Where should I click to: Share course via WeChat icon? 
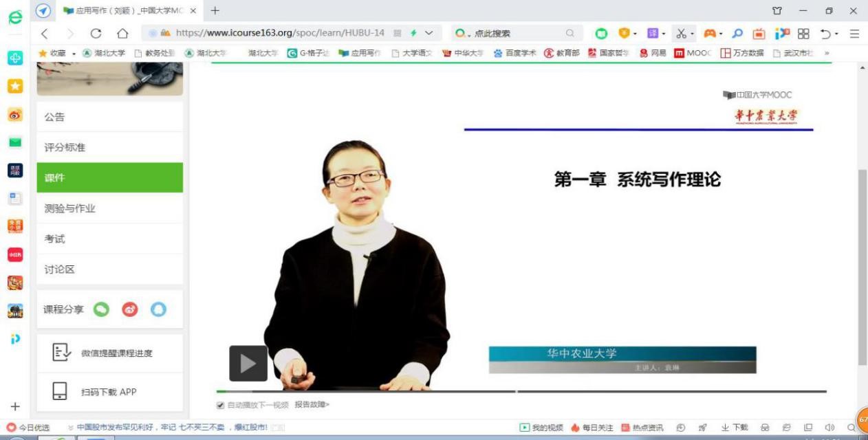tap(102, 309)
